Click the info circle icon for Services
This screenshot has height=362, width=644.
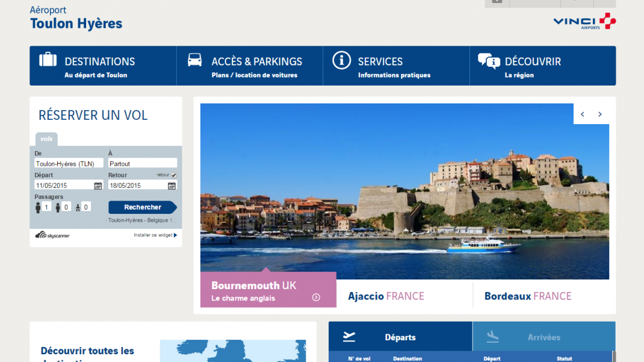341,60
